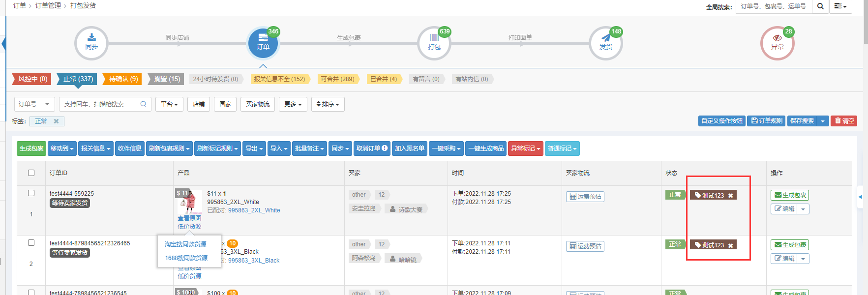
Task: Click 生成包裹 for order test4444-559225
Action: [x=790, y=195]
